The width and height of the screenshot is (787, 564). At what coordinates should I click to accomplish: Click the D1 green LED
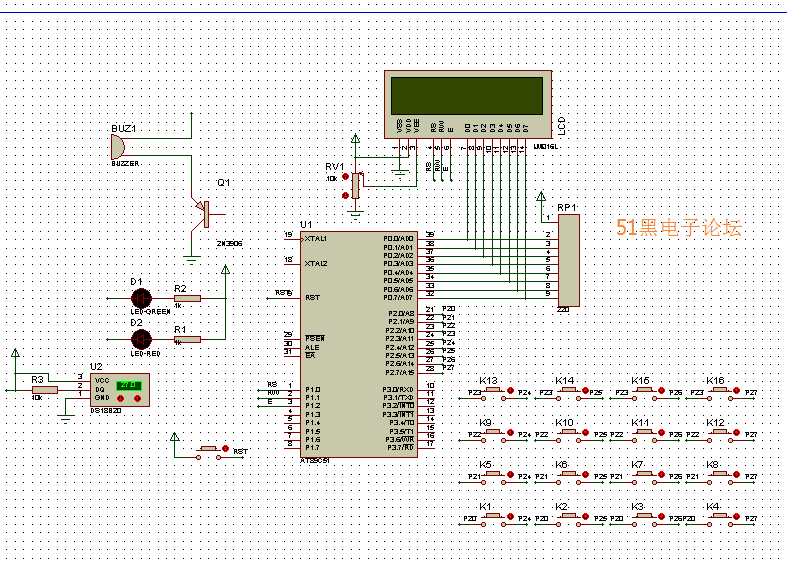[141, 299]
